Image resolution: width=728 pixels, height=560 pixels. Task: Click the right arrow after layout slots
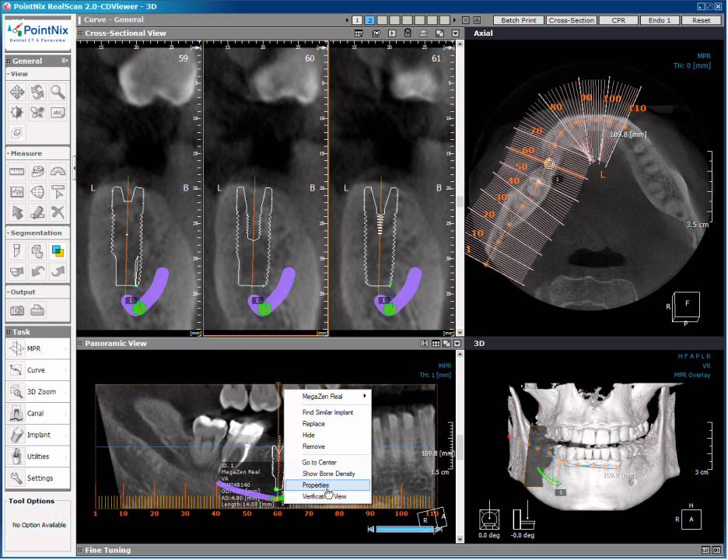click(x=454, y=20)
